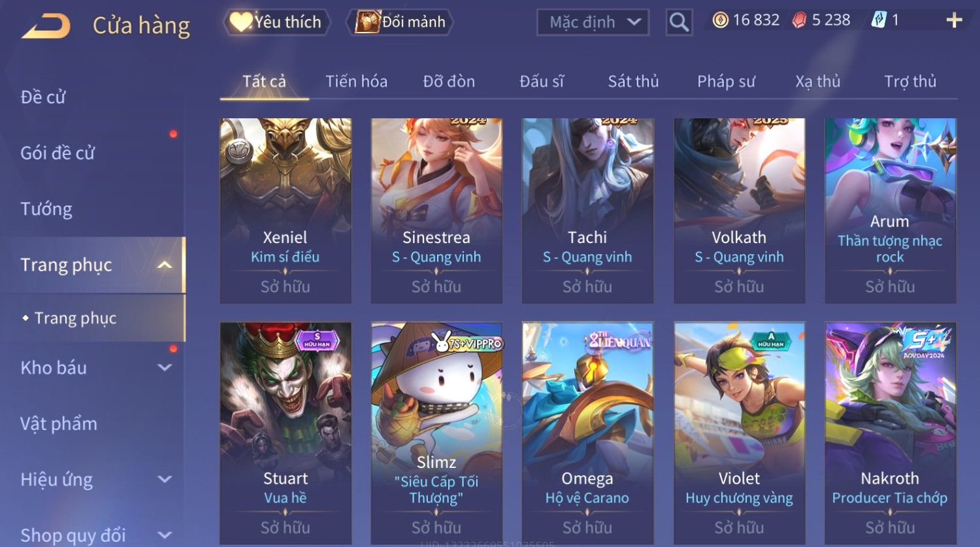The image size is (980, 547).
Task: Switch to the Tiến hóa tab
Action: tap(357, 81)
